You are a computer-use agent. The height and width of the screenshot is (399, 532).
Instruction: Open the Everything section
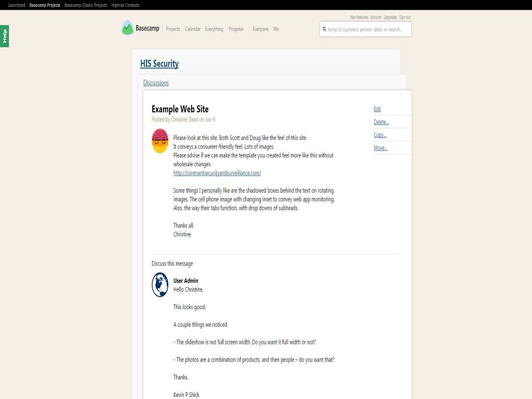(x=214, y=29)
